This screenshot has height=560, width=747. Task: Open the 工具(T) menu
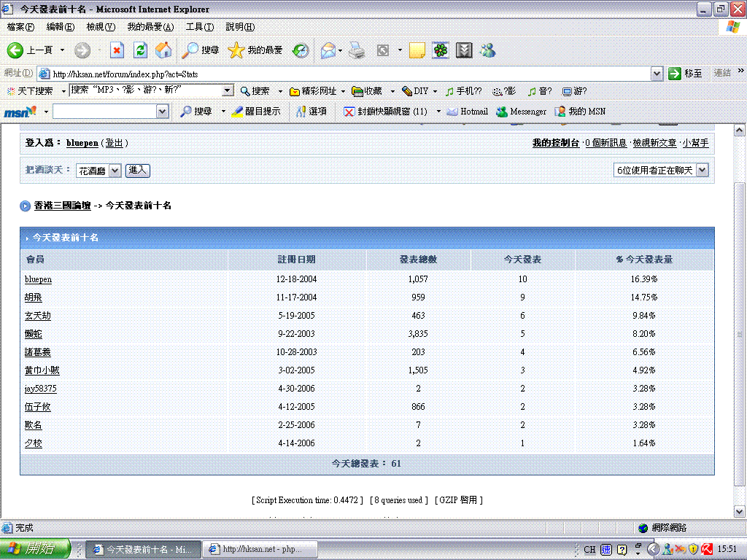coord(200,27)
